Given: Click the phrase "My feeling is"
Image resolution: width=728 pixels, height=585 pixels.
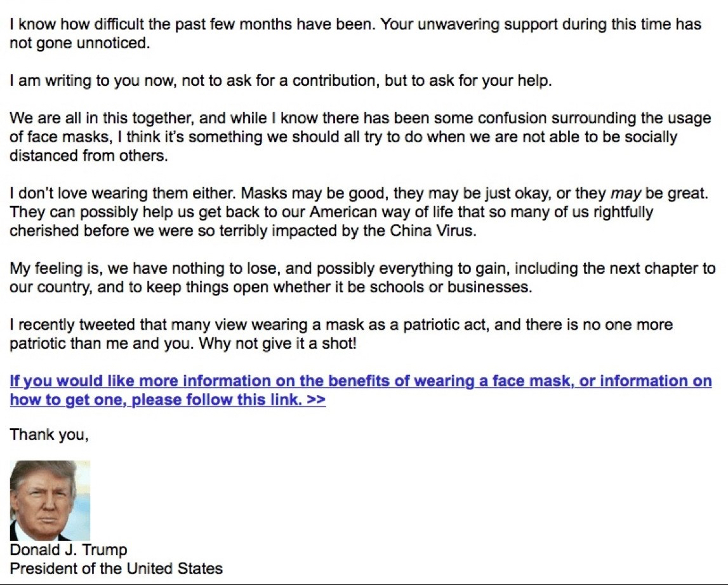Looking at the screenshot, I should tap(51, 268).
